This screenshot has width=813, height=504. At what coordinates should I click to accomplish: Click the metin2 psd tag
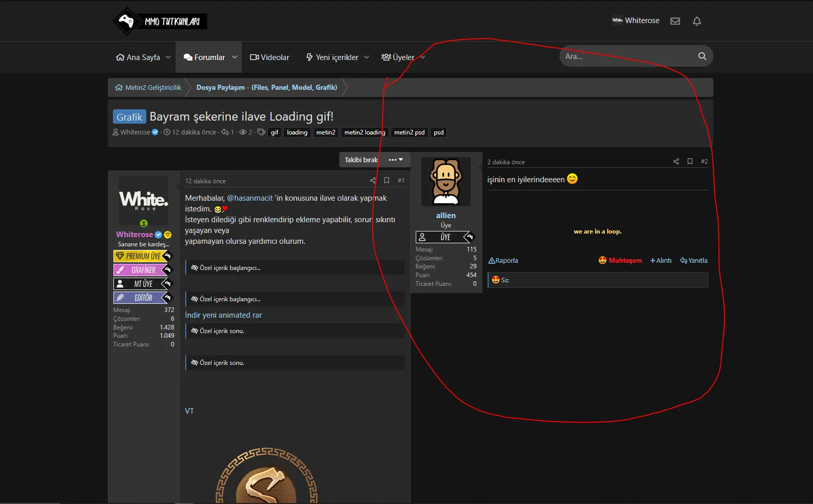coord(410,132)
